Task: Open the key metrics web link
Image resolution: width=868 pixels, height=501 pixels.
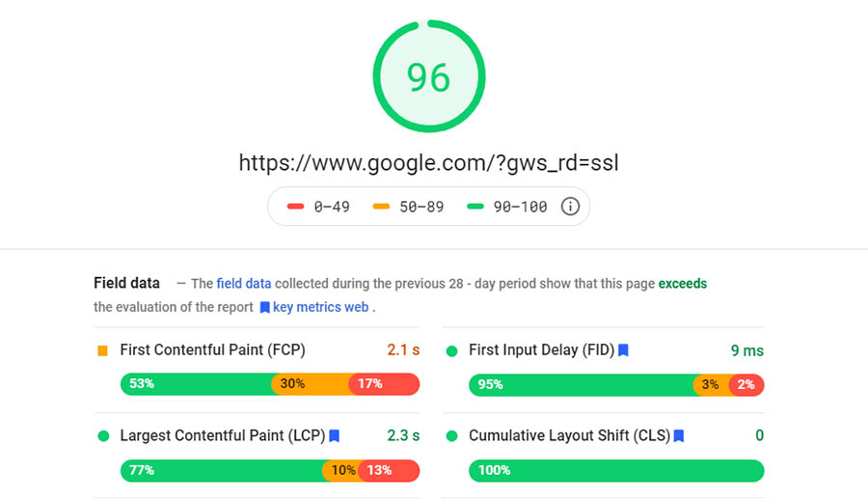Action: pos(321,307)
